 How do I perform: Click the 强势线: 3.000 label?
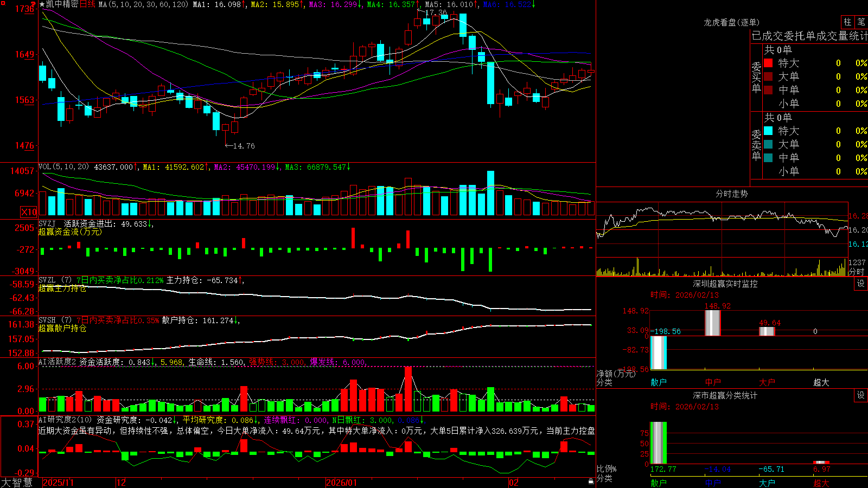click(x=277, y=362)
